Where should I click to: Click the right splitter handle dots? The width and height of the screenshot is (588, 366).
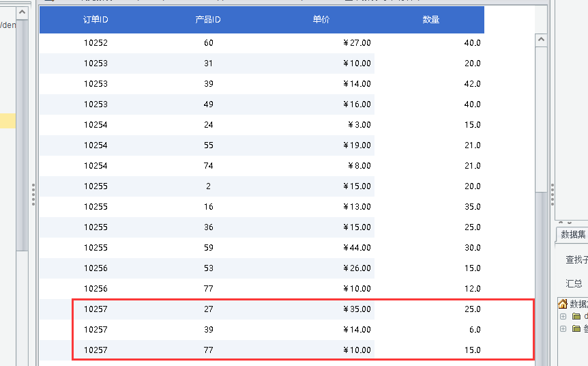click(553, 194)
